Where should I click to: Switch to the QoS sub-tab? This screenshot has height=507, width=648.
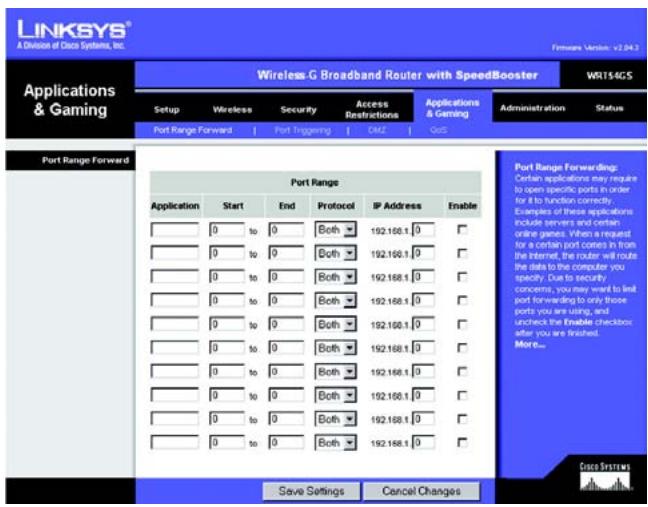point(438,131)
